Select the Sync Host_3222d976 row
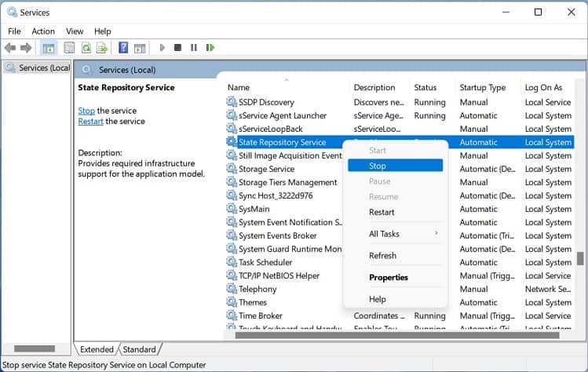The height and width of the screenshot is (372, 588). point(400,195)
